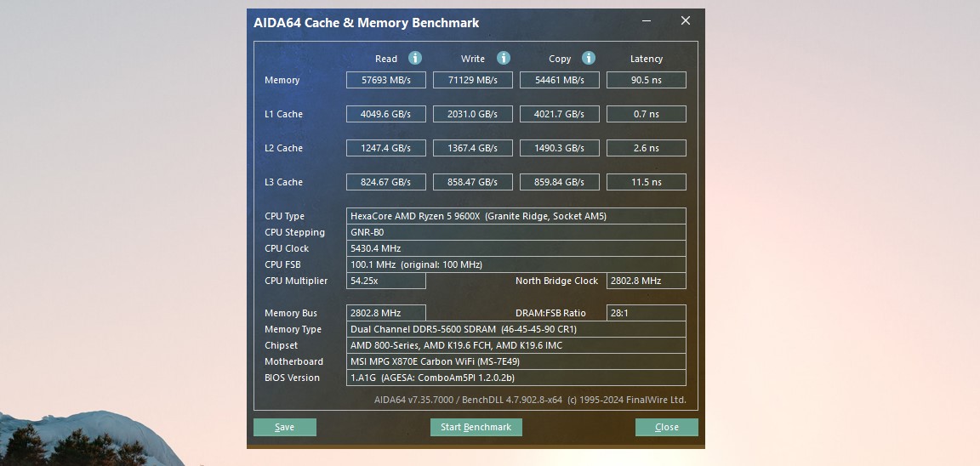Click the L1 Cache row label
Image resolution: width=980 pixels, height=466 pixels.
[x=283, y=114]
